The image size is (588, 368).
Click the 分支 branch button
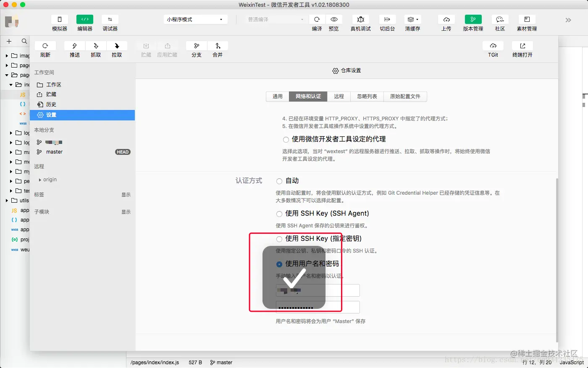pyautogui.click(x=197, y=46)
